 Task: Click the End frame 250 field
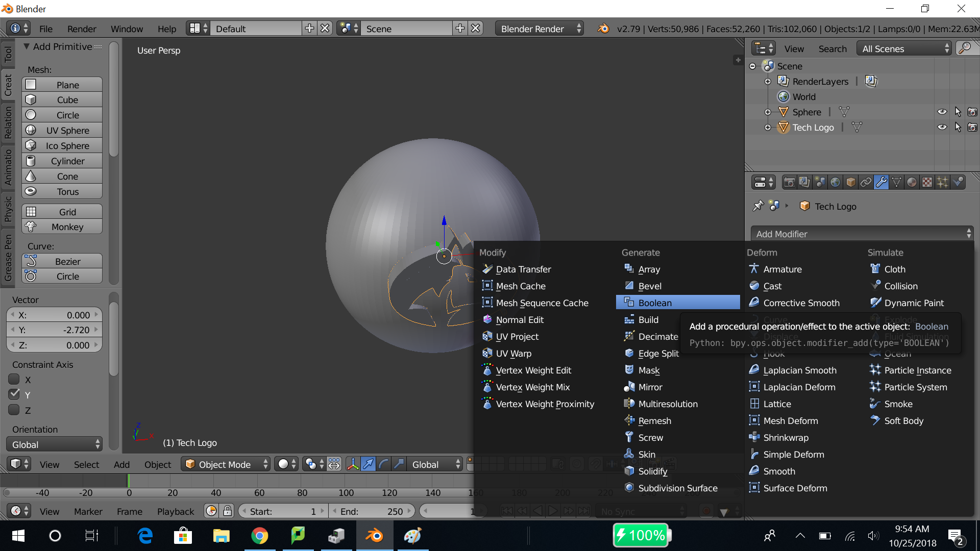[372, 511]
